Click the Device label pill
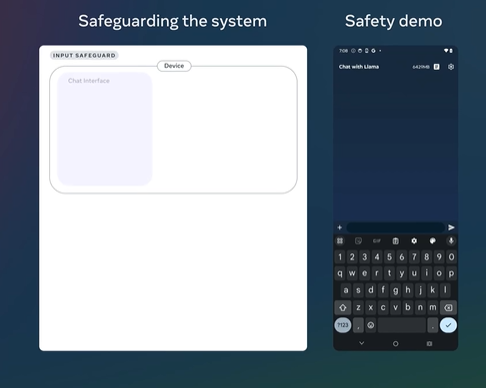Image resolution: width=486 pixels, height=388 pixels. 174,66
